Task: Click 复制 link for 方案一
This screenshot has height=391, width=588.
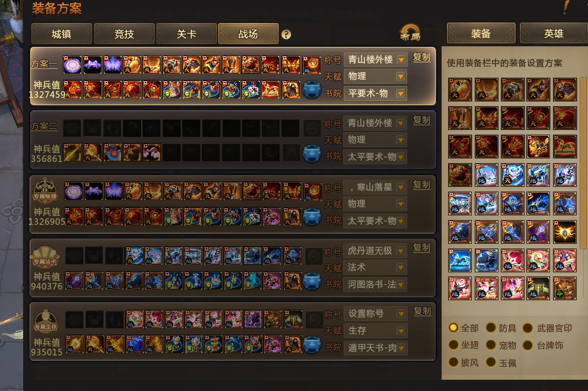Action: coord(421,58)
